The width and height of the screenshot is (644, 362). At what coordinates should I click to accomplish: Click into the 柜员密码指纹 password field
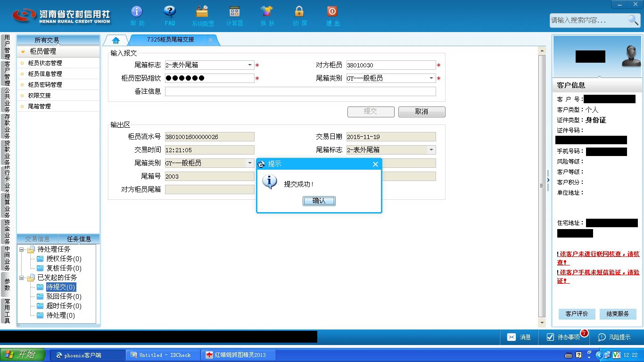coord(209,78)
